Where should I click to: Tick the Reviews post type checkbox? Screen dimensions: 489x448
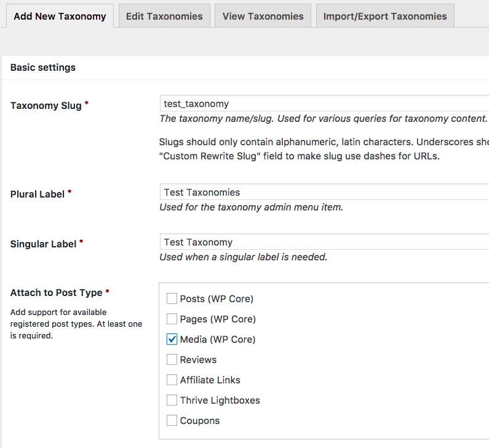click(x=172, y=360)
